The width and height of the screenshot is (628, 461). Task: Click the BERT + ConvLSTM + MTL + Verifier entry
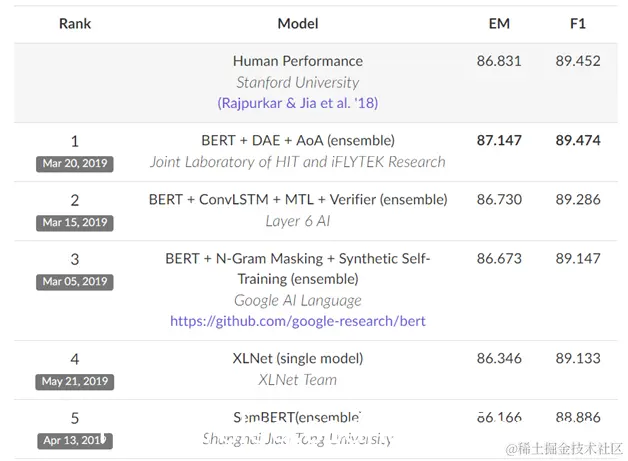click(298, 199)
